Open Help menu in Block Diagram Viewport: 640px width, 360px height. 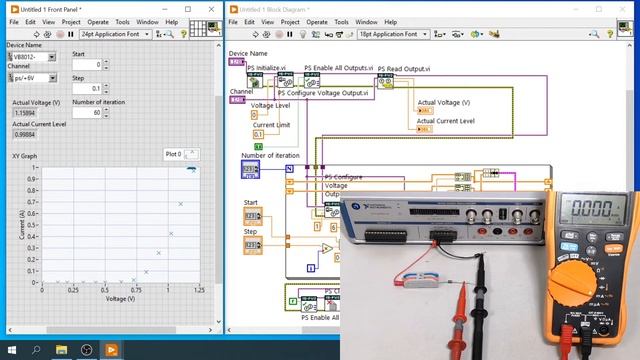click(390, 22)
